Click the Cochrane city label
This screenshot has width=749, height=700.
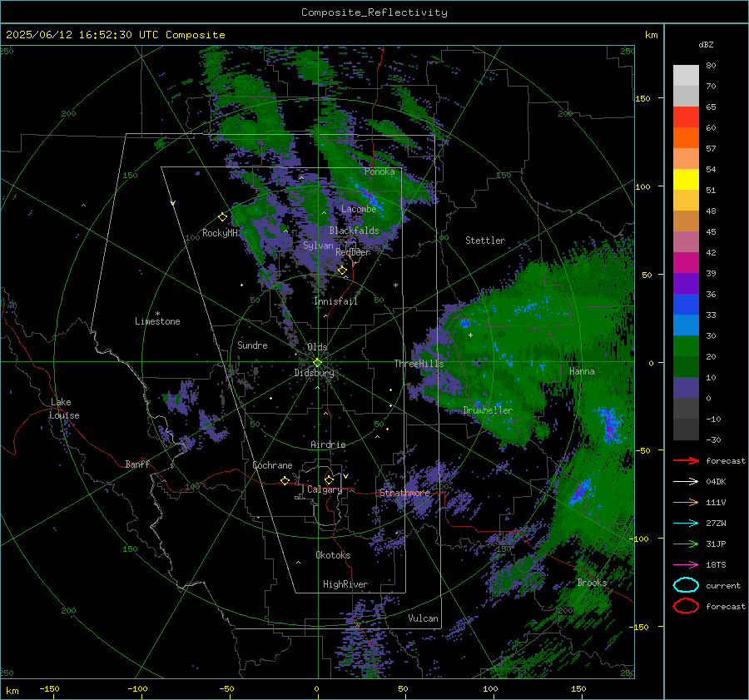pos(272,465)
